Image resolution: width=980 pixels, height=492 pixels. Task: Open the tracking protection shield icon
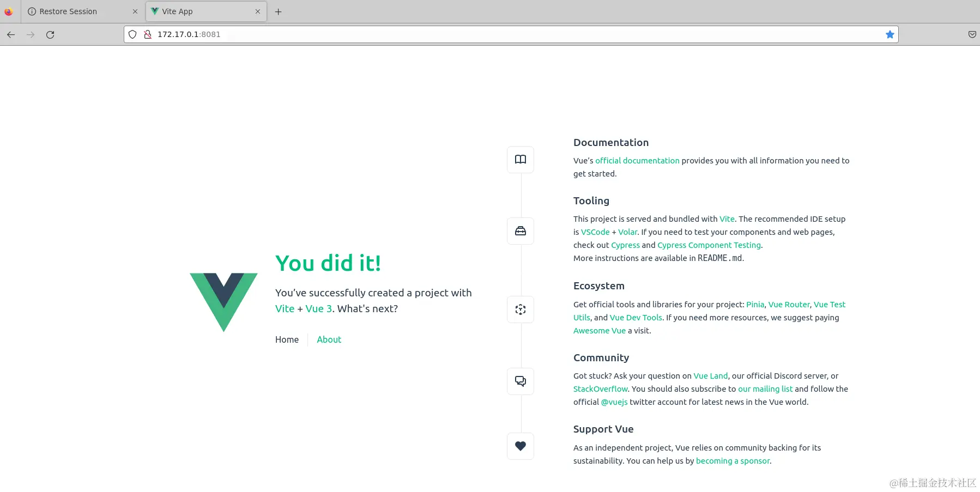coord(132,34)
